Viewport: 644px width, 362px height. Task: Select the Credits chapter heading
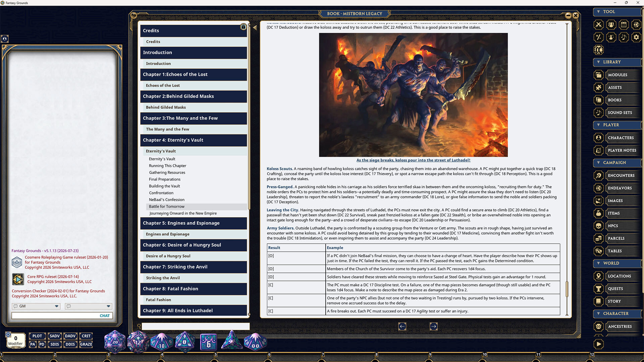pyautogui.click(x=194, y=31)
